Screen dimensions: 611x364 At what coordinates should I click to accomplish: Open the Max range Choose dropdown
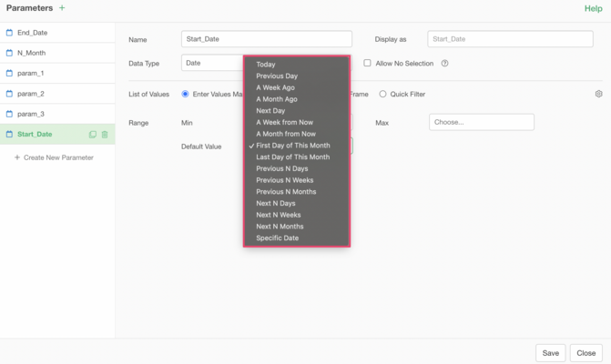click(x=482, y=122)
